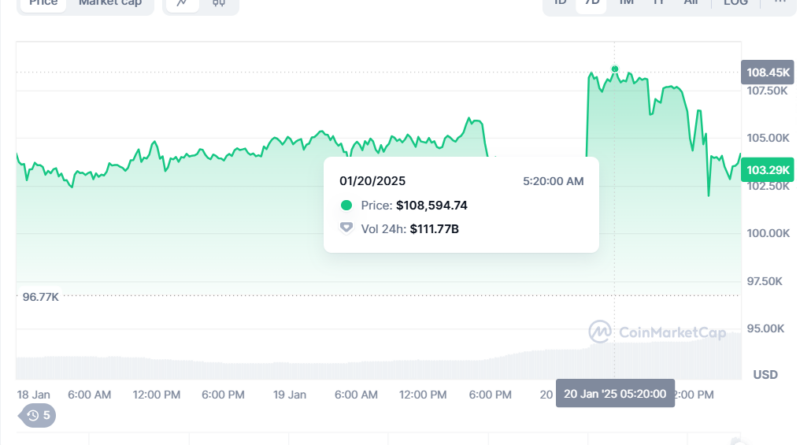Screen dimensions: 800x445
Task: Choose the 1M time range
Action: tap(626, 3)
